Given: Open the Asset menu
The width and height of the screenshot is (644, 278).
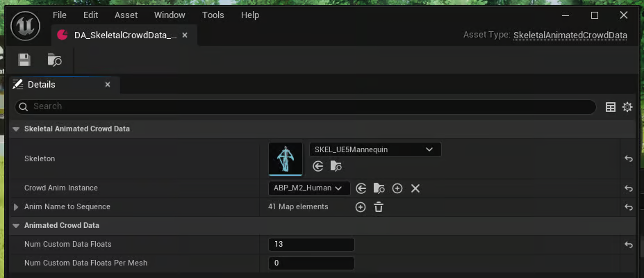Looking at the screenshot, I should click(x=126, y=15).
